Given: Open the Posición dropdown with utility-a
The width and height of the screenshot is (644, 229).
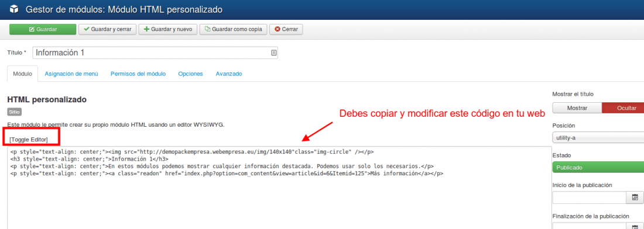Looking at the screenshot, I should tap(598, 138).
